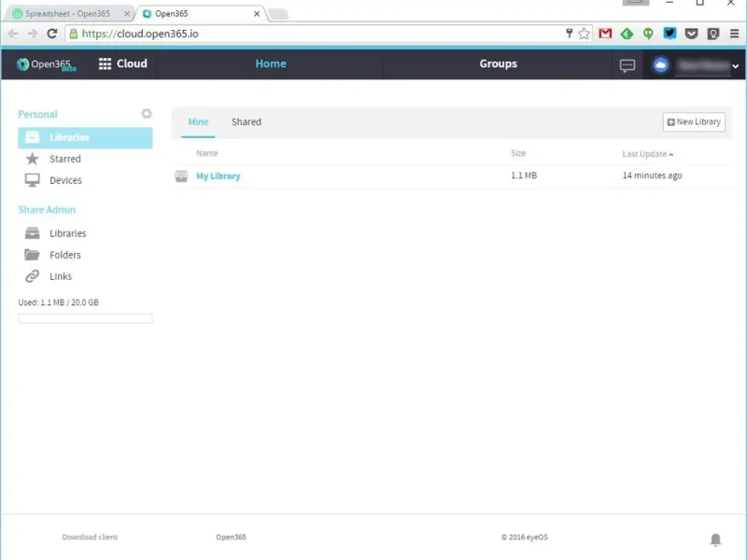Go forward in browser history
747x560 pixels.
tap(32, 34)
